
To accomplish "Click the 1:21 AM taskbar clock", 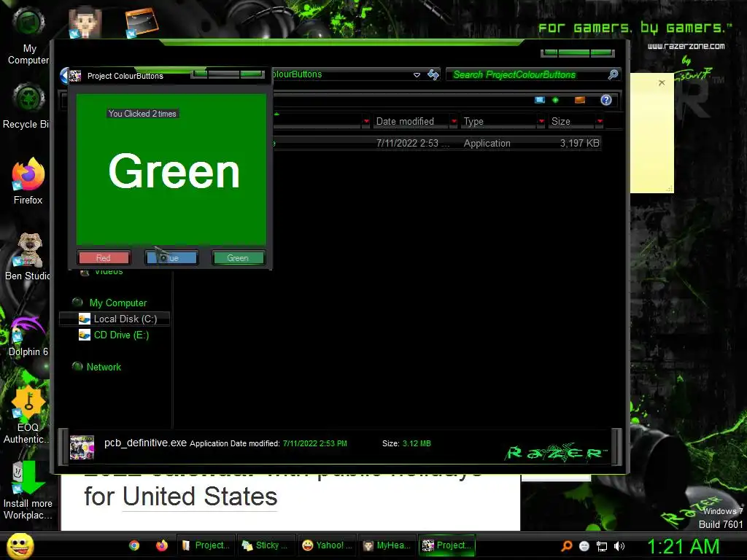I will pyautogui.click(x=683, y=547).
